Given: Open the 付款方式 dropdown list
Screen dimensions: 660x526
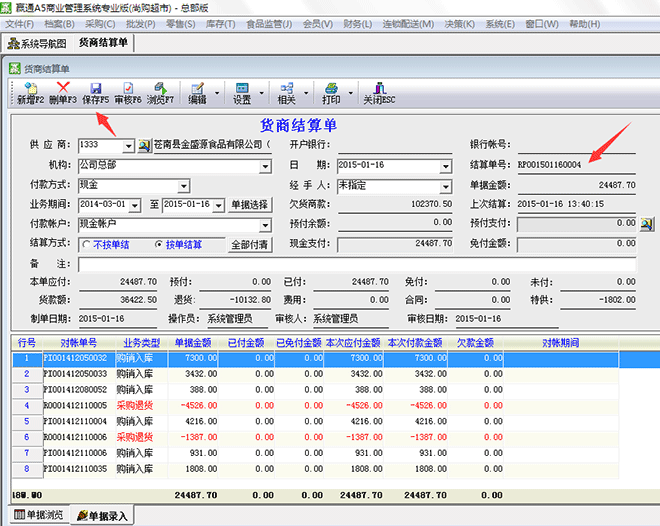Looking at the screenshot, I should coord(184,186).
